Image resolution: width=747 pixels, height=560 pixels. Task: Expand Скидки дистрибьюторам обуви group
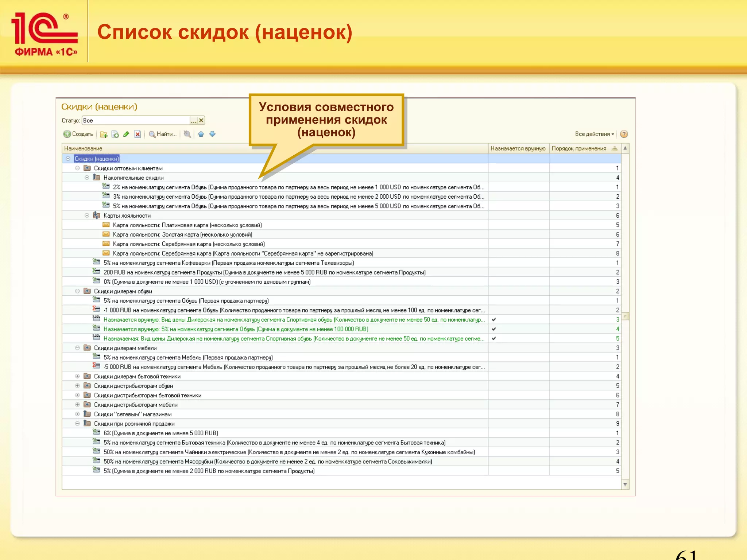(x=77, y=386)
